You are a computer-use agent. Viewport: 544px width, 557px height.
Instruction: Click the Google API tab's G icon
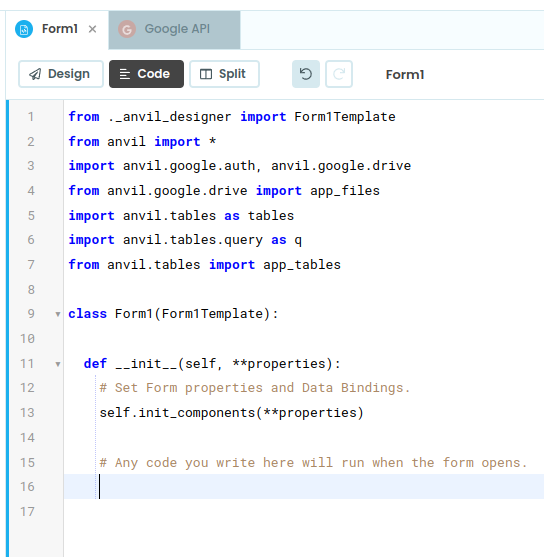127,29
